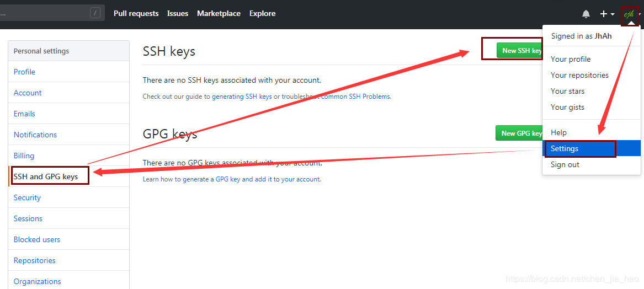
Task: Choose Your gists in user menu
Action: point(592,107)
